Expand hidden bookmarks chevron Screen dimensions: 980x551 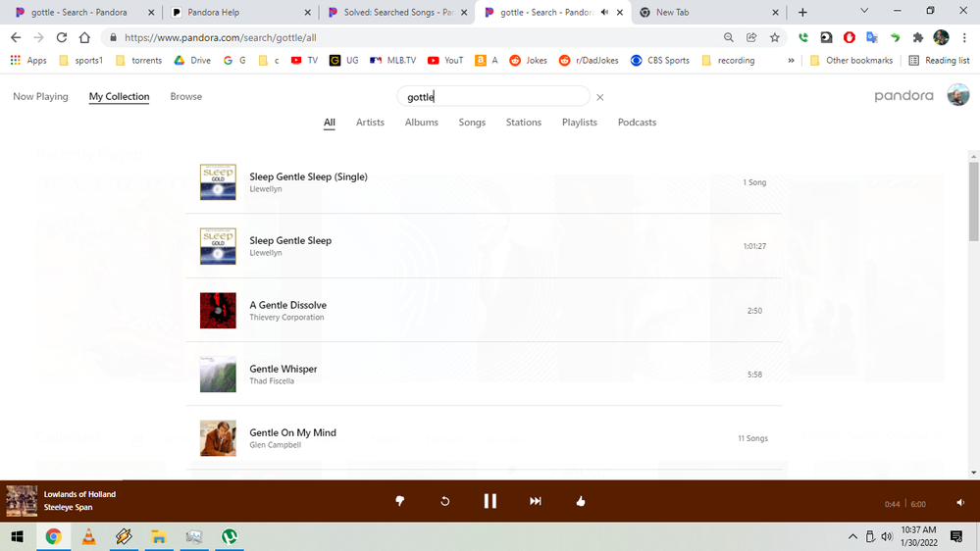791,60
